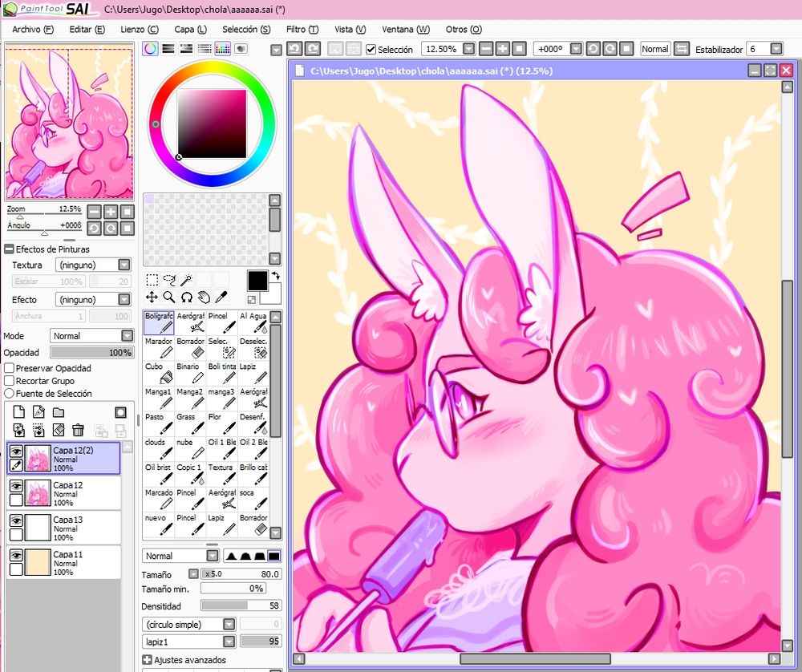The image size is (802, 672).
Task: Click the undo arrow in toolbar
Action: pyautogui.click(x=294, y=49)
